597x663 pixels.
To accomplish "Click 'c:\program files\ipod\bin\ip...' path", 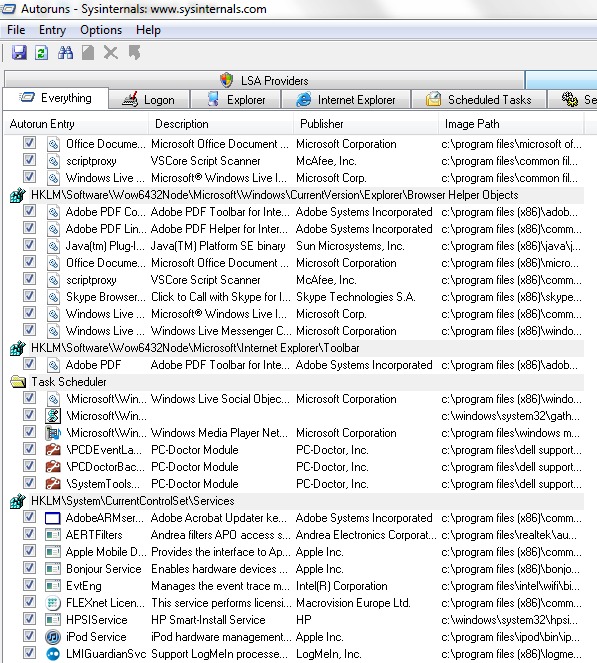I will click(511, 637).
